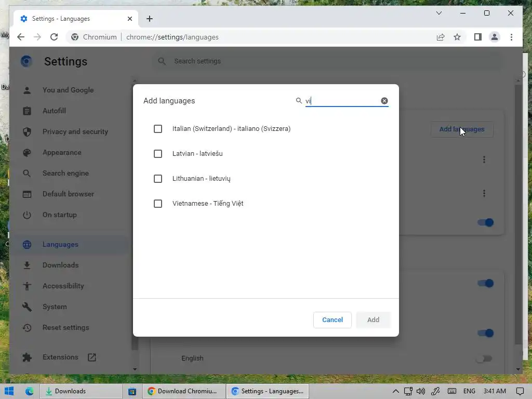
Task: Open Windows Ink pen tray icon
Action: tap(436, 391)
